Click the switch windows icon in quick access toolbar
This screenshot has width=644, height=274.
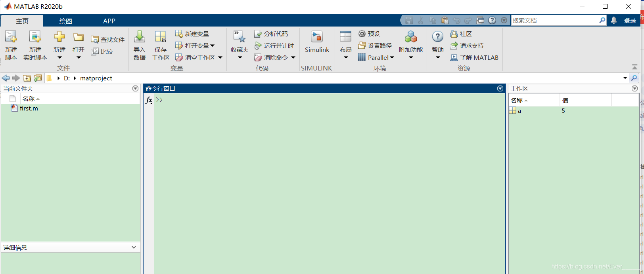click(480, 20)
